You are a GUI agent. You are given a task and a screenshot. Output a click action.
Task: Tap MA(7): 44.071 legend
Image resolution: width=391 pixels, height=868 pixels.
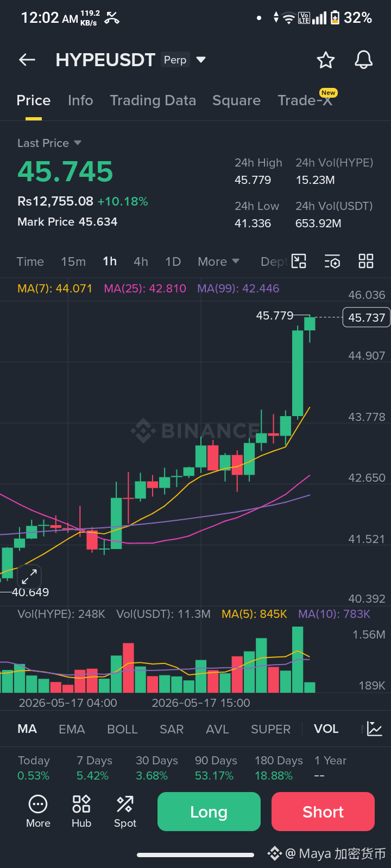(x=55, y=289)
